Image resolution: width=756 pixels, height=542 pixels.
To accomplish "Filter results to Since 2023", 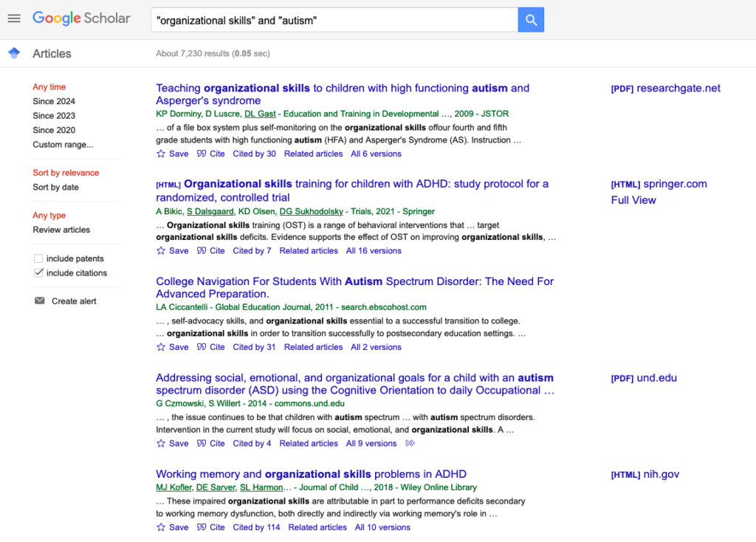I will pos(54,116).
